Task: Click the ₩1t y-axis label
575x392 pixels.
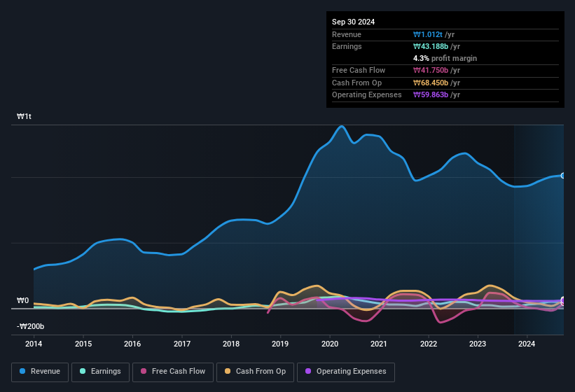Action: 25,116
